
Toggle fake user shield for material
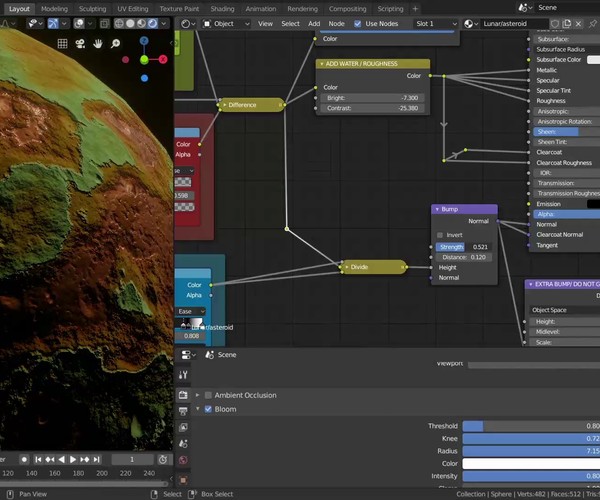coord(555,24)
